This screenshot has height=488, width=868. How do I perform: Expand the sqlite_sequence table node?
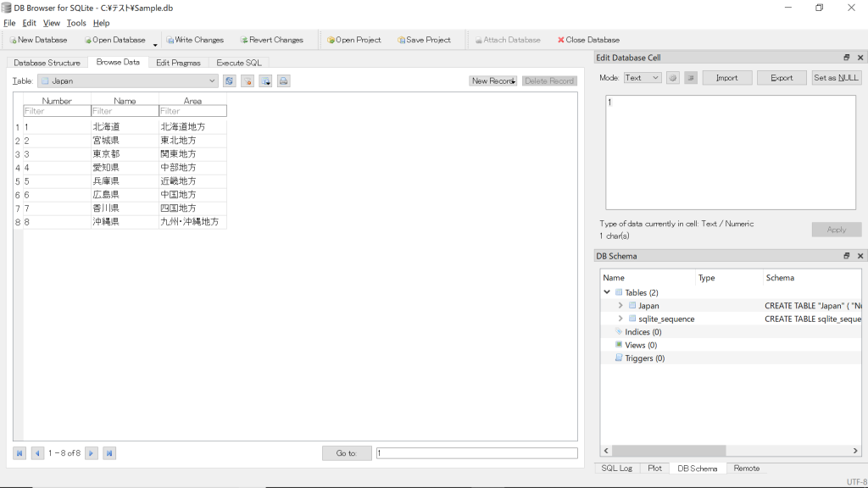click(620, 319)
